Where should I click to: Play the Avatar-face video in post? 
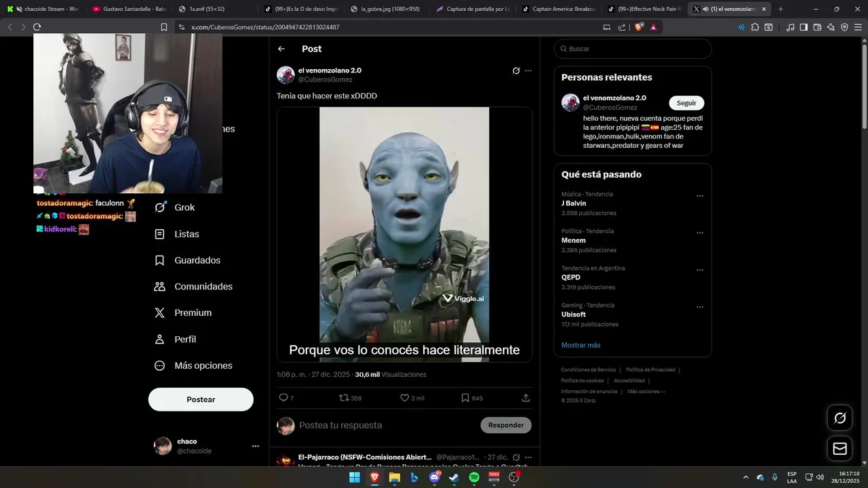(404, 234)
